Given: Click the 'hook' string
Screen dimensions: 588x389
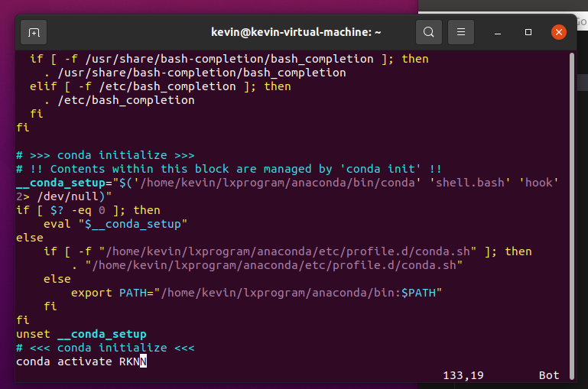Looking at the screenshot, I should [x=539, y=183].
